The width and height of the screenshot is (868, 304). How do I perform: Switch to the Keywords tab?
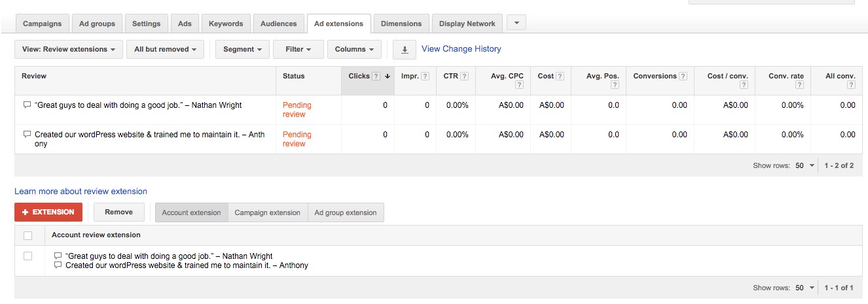[226, 24]
